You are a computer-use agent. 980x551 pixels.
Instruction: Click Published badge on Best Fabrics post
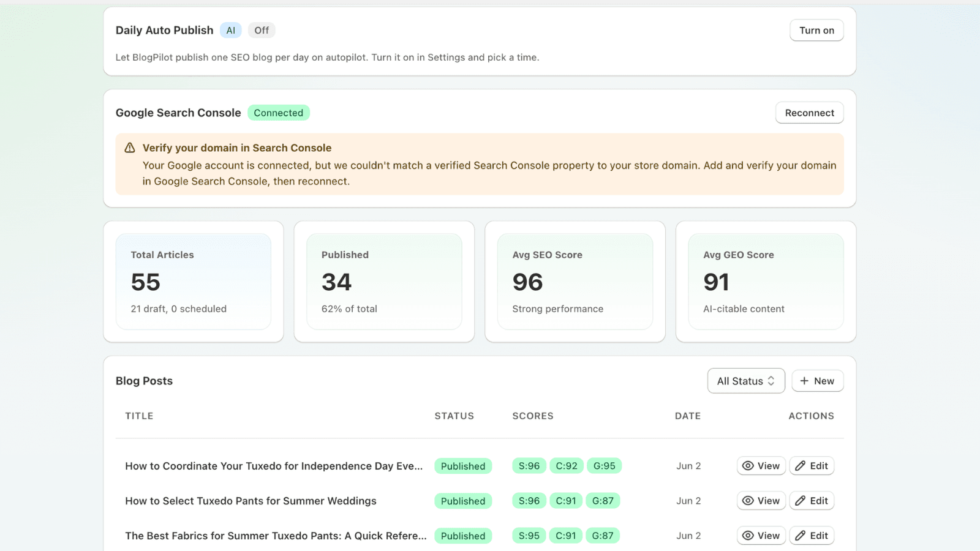[463, 536]
